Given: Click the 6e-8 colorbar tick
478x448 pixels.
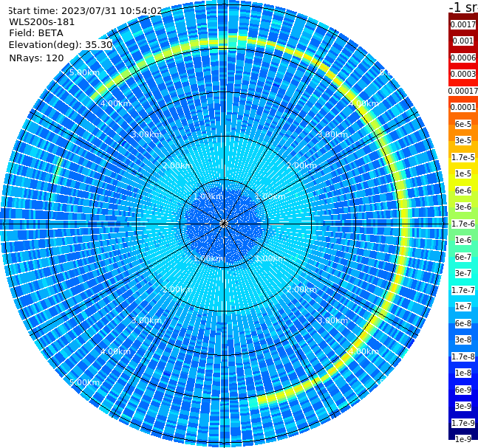Looking at the screenshot, I should coord(463,323).
